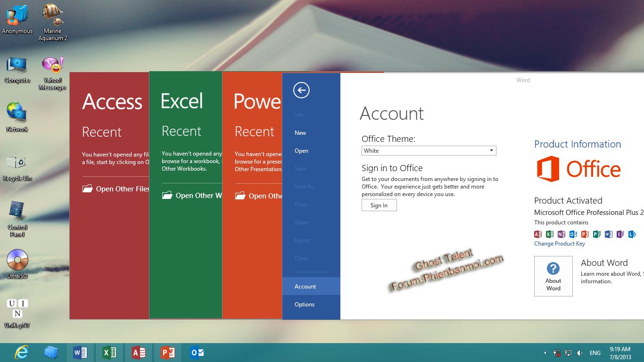
Task: Choose Options in the backstage sidebar
Action: (305, 304)
